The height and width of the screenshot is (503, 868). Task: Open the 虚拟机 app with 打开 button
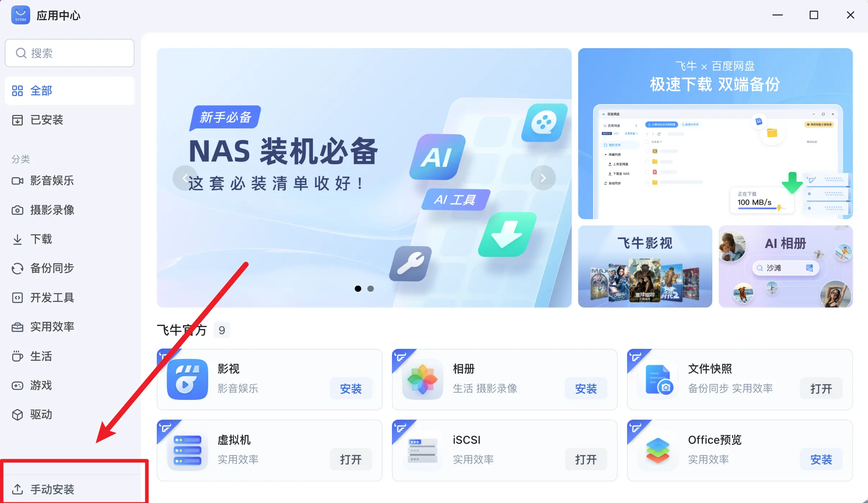pyautogui.click(x=351, y=459)
